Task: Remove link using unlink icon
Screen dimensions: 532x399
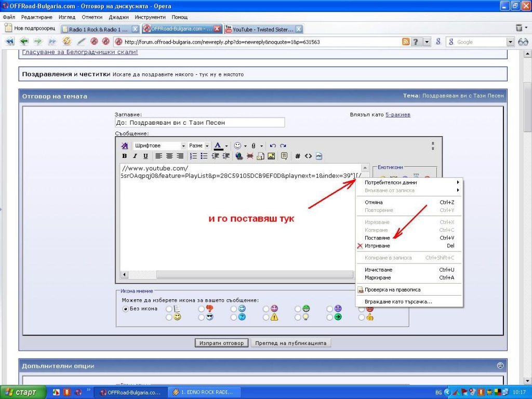Action: point(250,156)
